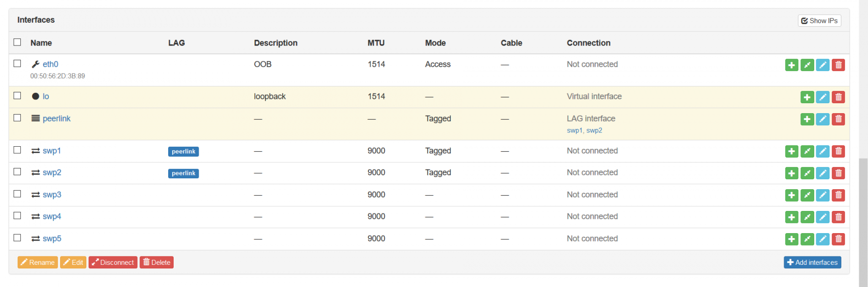Screen dimensions: 868x287
Task: Open the lo interface link
Action: point(46,96)
